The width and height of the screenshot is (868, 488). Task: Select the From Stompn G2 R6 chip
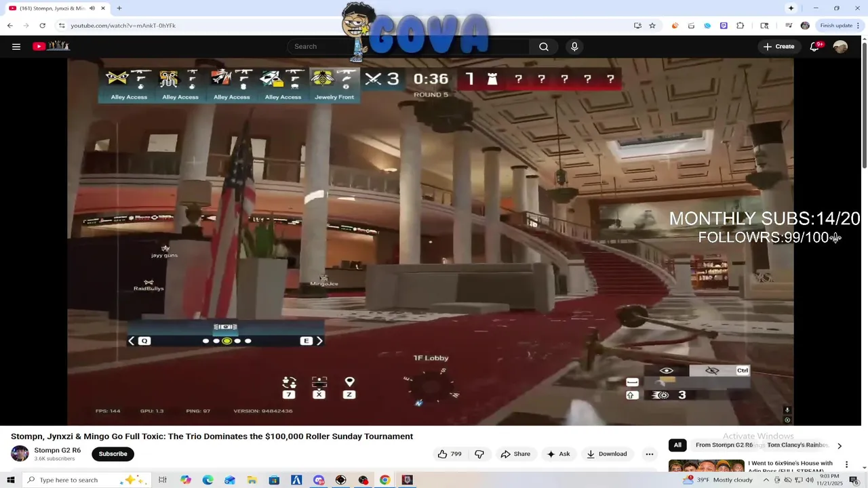724,445
